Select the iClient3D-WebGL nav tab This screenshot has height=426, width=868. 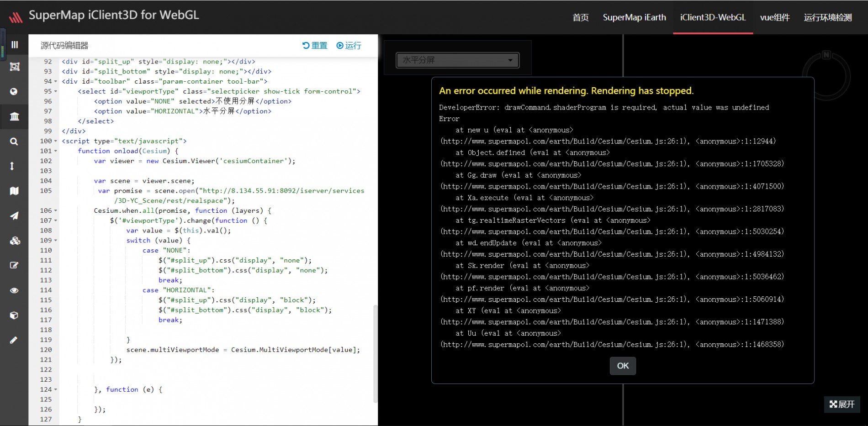click(x=713, y=17)
